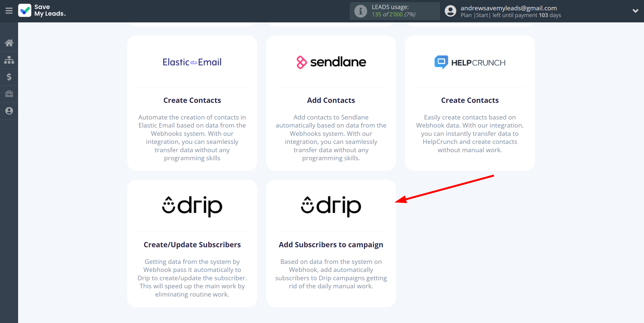Click the Elastic Email logo
644x323 pixels.
192,62
